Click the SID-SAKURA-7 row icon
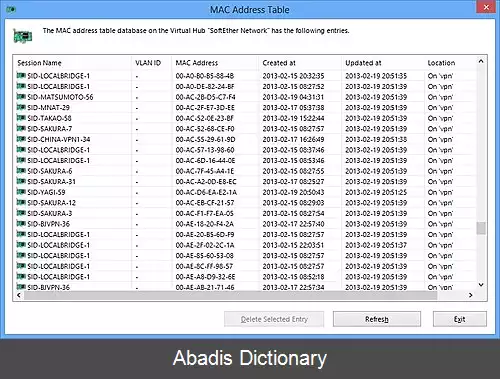The image size is (500, 379). point(21,128)
